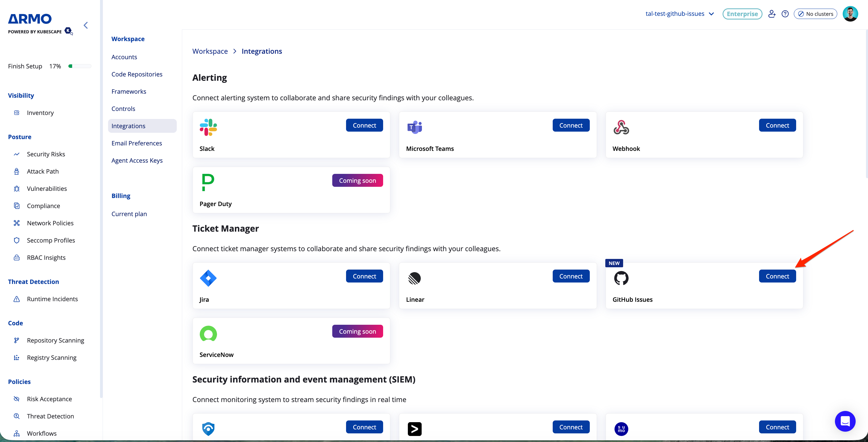
Task: Click the NEW badge on GitHub Issues
Action: (x=614, y=263)
